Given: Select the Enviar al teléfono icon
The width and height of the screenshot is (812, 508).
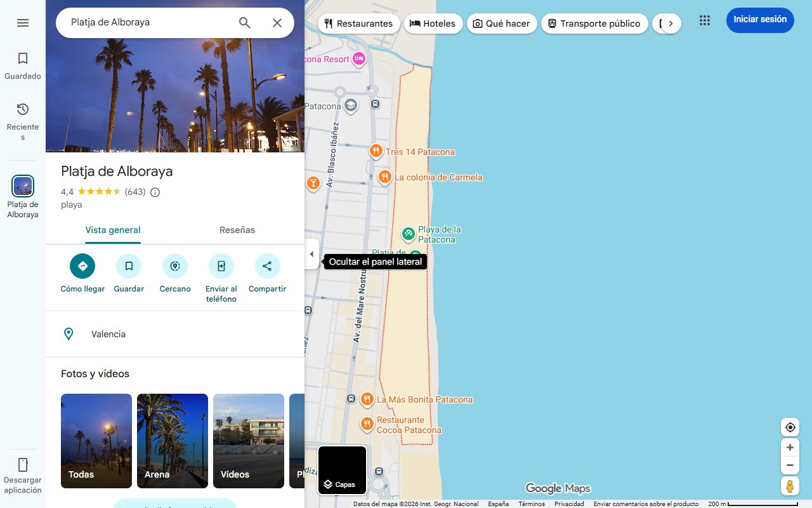Looking at the screenshot, I should pyautogui.click(x=221, y=266).
